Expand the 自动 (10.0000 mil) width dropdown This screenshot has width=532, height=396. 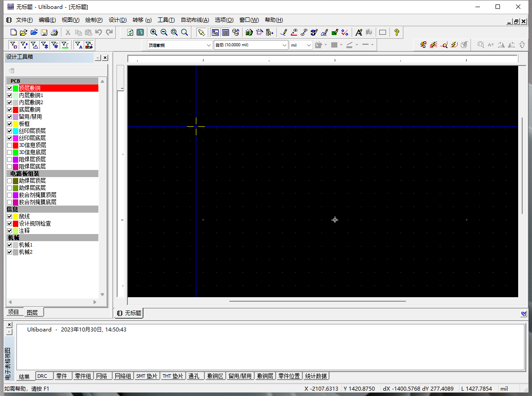pos(285,45)
